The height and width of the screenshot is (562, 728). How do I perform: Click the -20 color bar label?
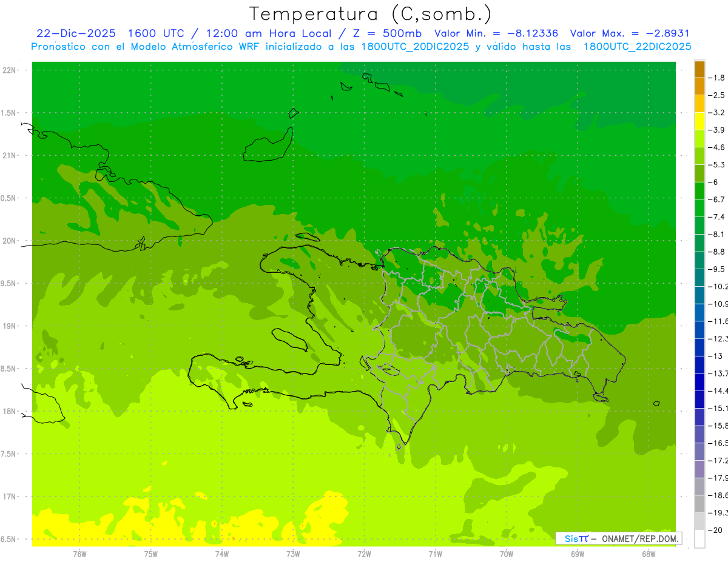pyautogui.click(x=715, y=530)
